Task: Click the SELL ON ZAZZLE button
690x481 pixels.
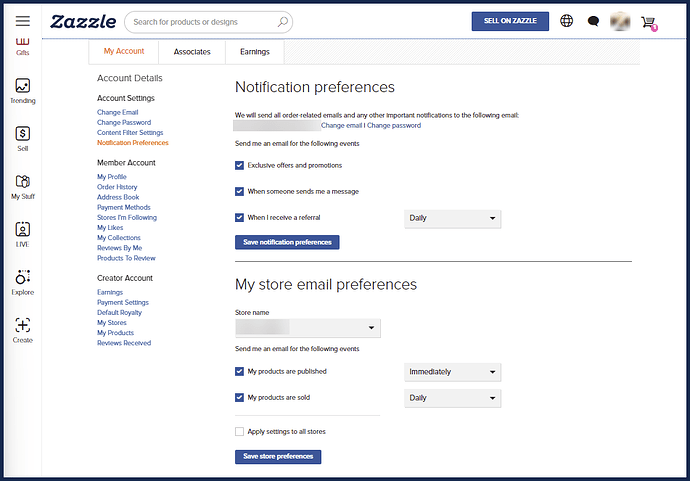Action: point(510,21)
